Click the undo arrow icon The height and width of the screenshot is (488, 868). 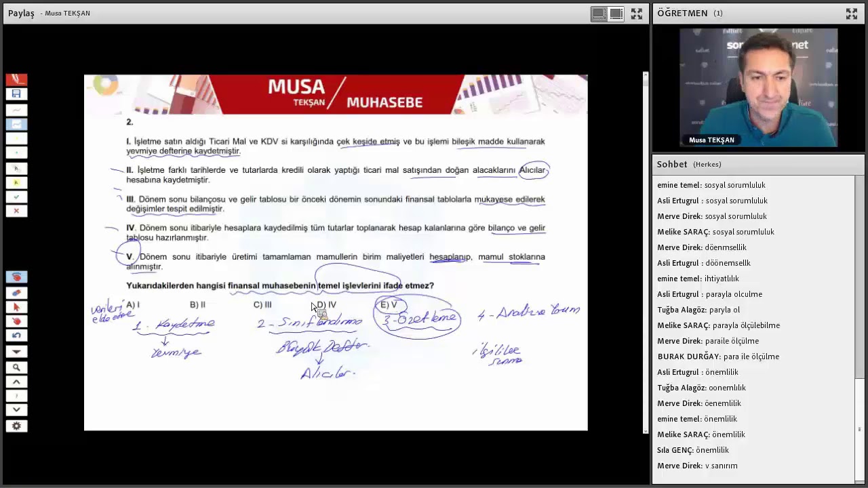pos(16,335)
